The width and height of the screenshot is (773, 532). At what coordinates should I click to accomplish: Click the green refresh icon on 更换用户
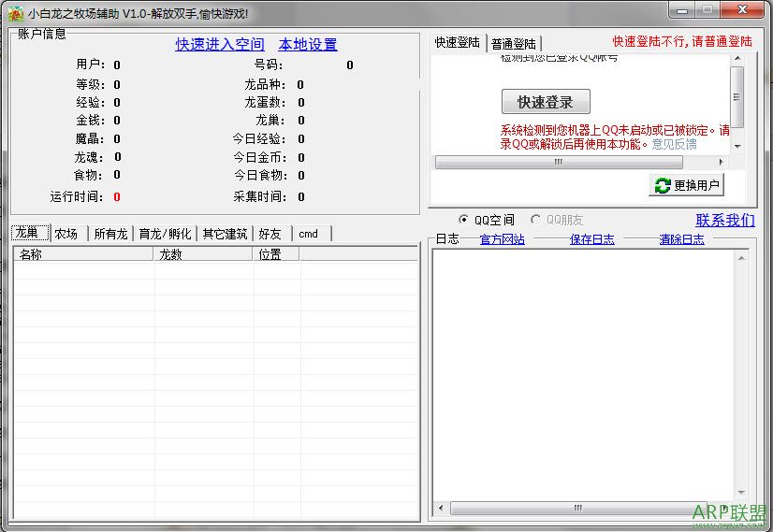663,185
